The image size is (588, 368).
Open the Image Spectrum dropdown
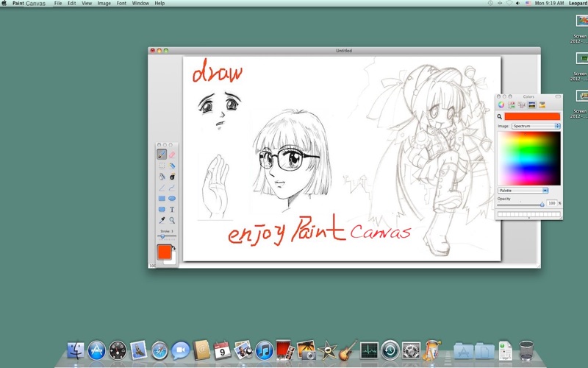(536, 126)
